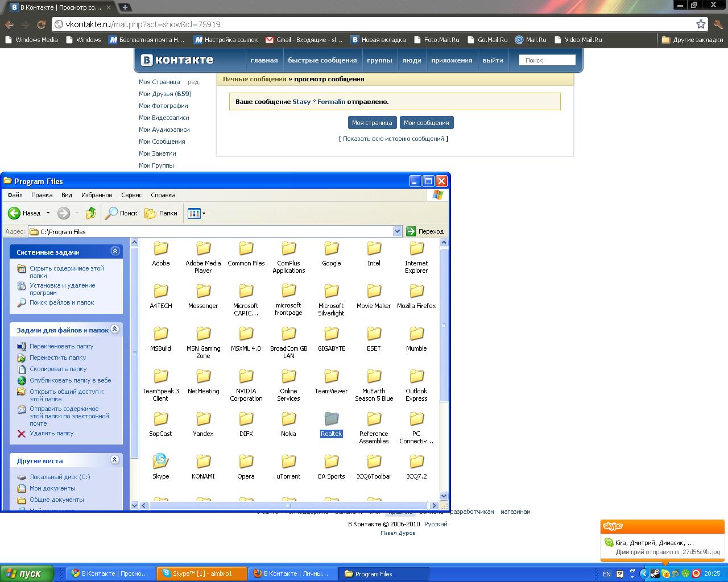
Task: Bookmark this page with the star icon
Action: click(701, 24)
